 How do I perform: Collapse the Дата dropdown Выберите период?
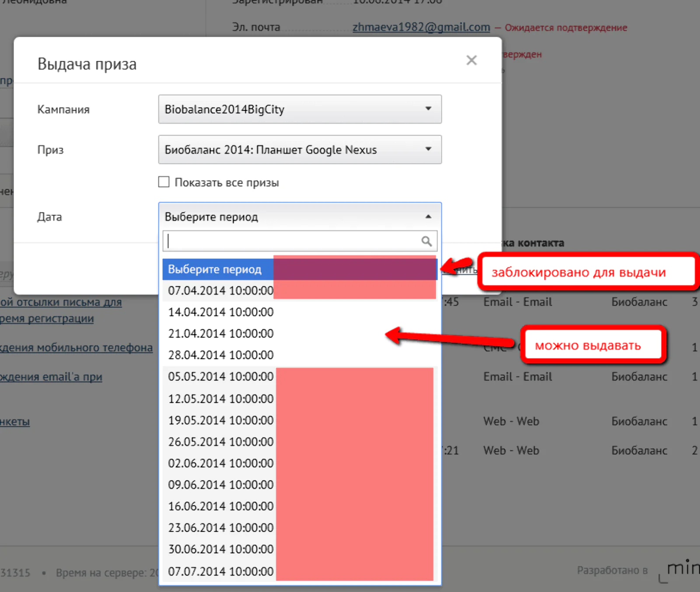pos(300,216)
